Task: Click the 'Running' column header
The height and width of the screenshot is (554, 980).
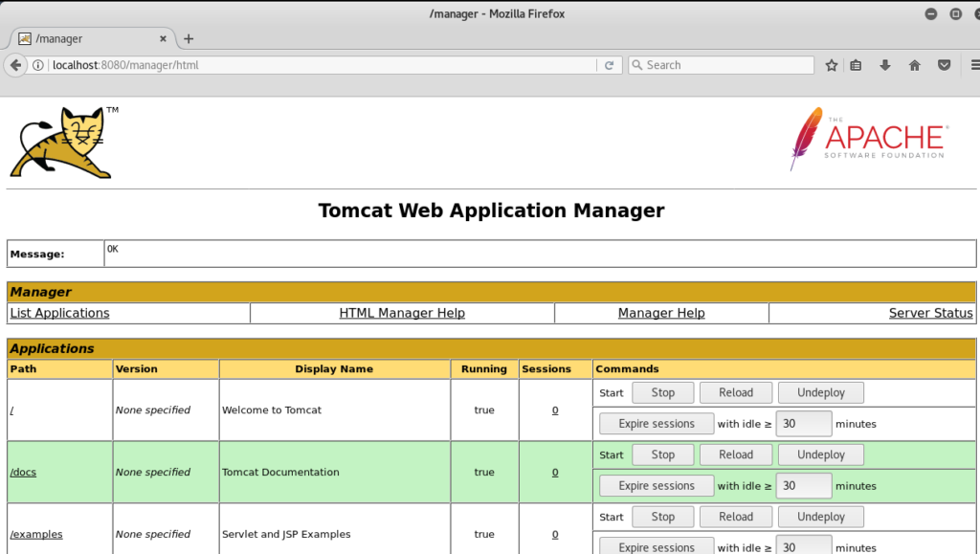Action: (x=483, y=369)
